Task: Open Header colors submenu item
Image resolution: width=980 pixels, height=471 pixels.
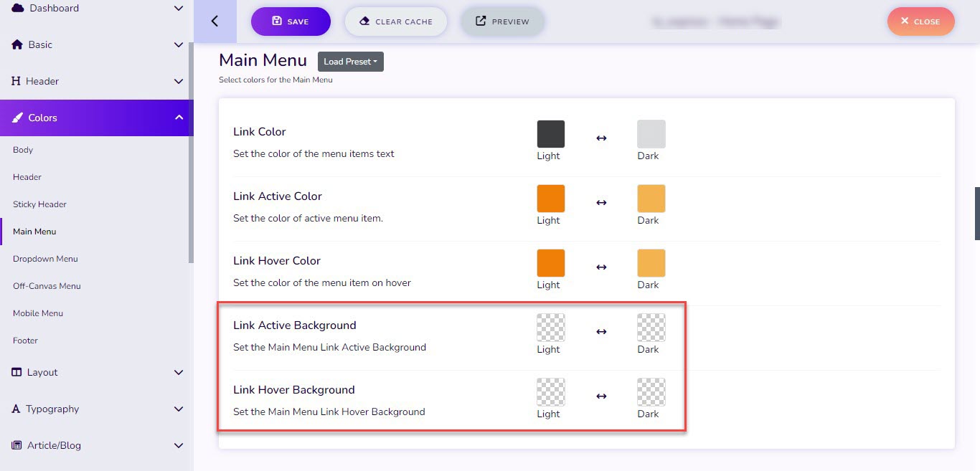Action: coord(27,177)
